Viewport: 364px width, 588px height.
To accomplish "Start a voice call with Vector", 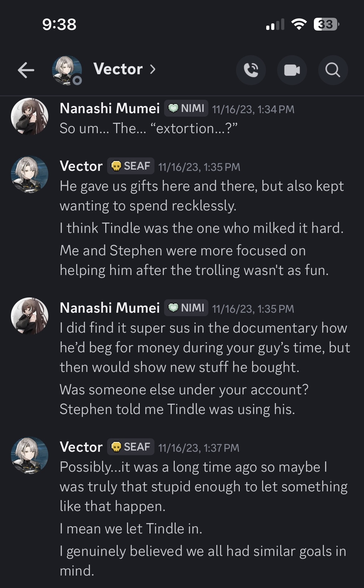I will (x=251, y=70).
